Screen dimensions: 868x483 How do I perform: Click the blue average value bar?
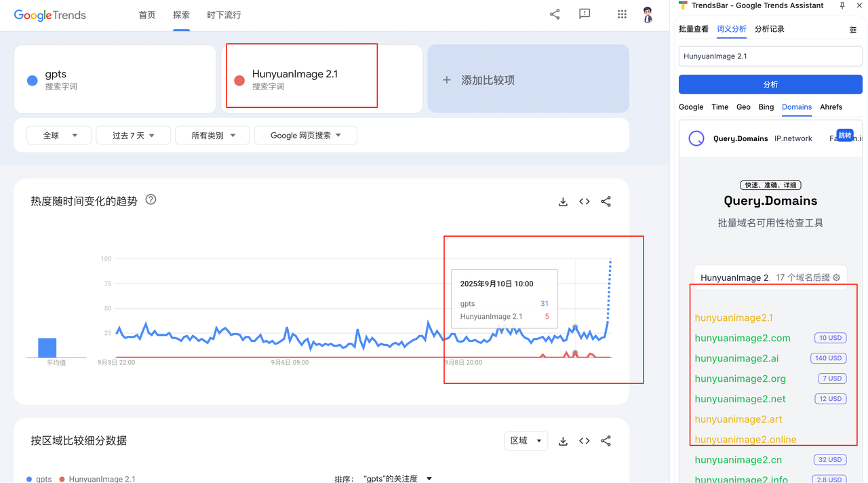click(47, 348)
